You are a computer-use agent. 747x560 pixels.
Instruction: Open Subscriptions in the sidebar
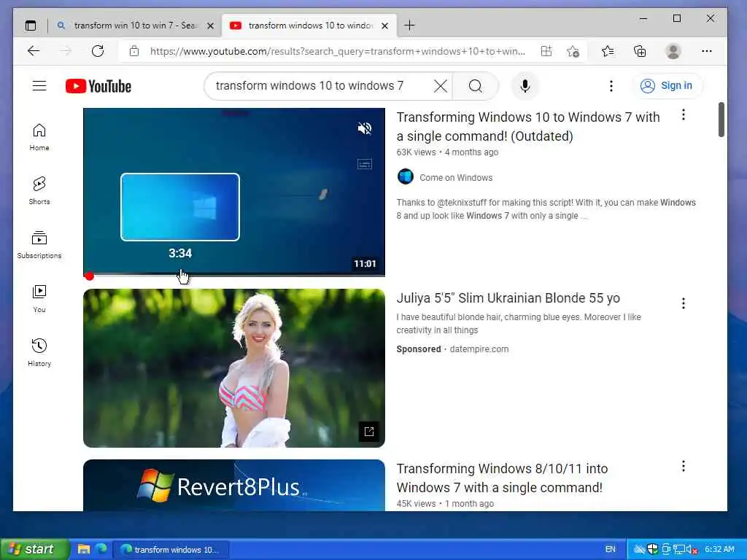(39, 245)
